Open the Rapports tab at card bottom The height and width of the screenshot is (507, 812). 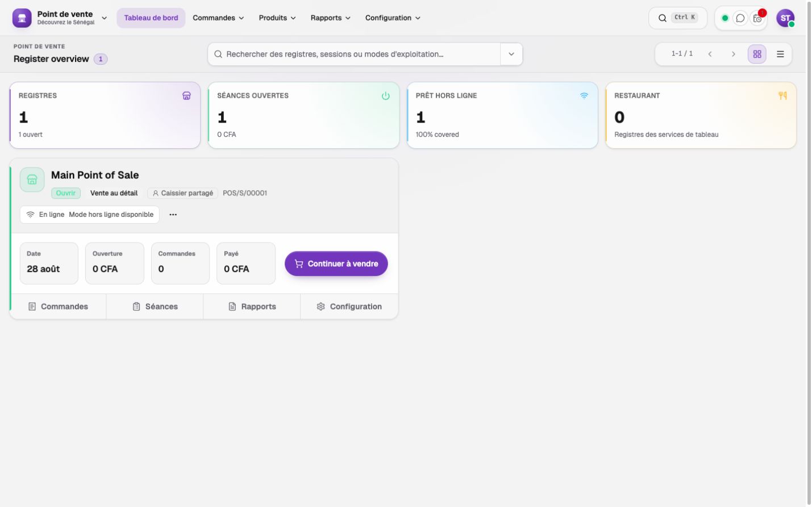(252, 307)
